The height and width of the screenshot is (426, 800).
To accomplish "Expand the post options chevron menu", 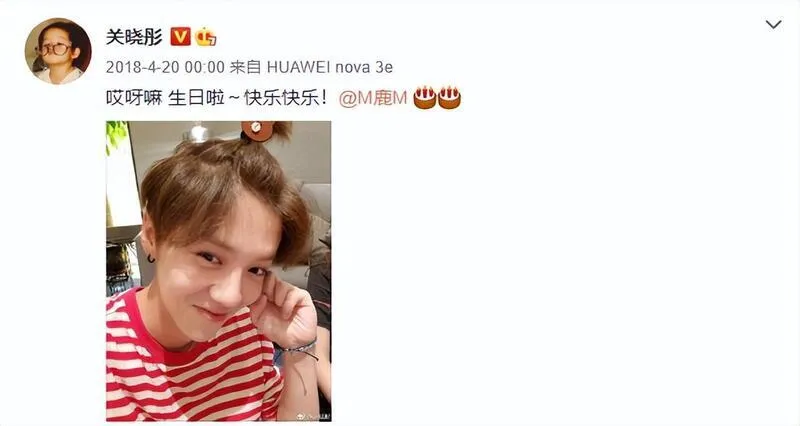I will click(773, 24).
